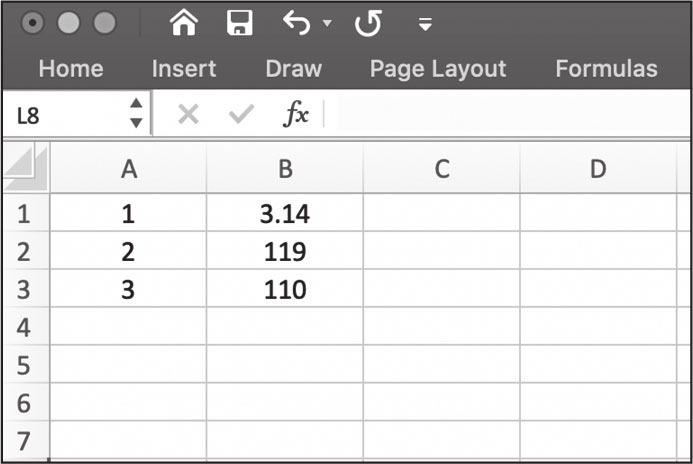Expand the Name Box dropdown arrows

136,113
